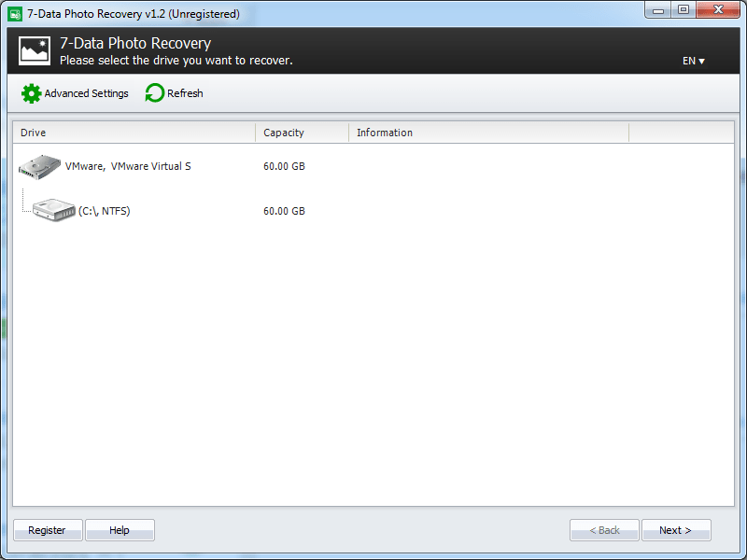
Task: Click the disabled Back button
Action: 604,529
